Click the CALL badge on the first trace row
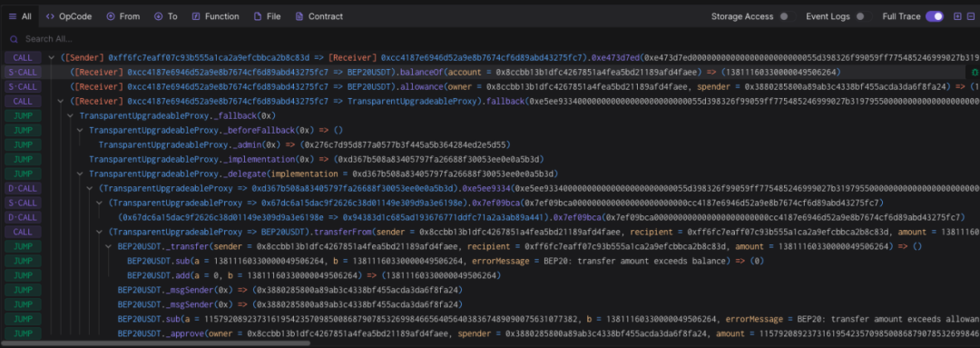The height and width of the screenshot is (348, 980). 23,57
